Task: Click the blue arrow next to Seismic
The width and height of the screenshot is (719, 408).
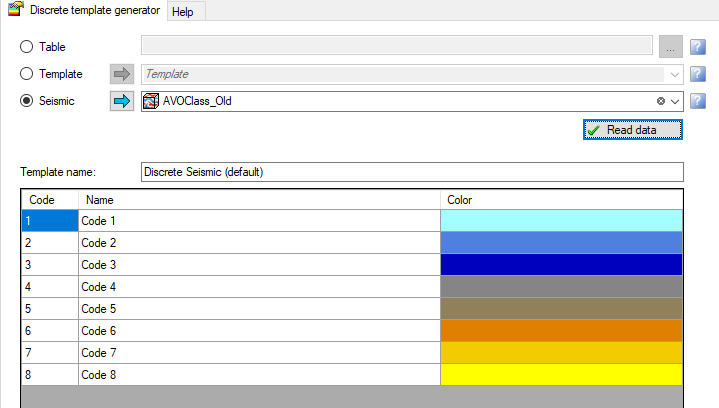Action: tap(122, 101)
